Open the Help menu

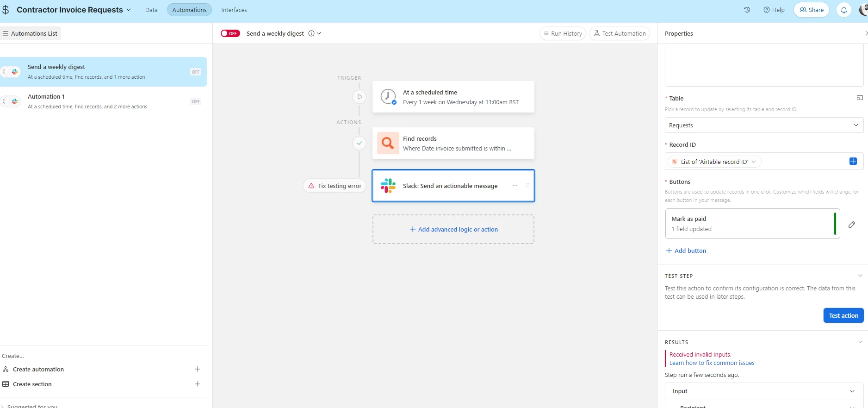tap(774, 10)
